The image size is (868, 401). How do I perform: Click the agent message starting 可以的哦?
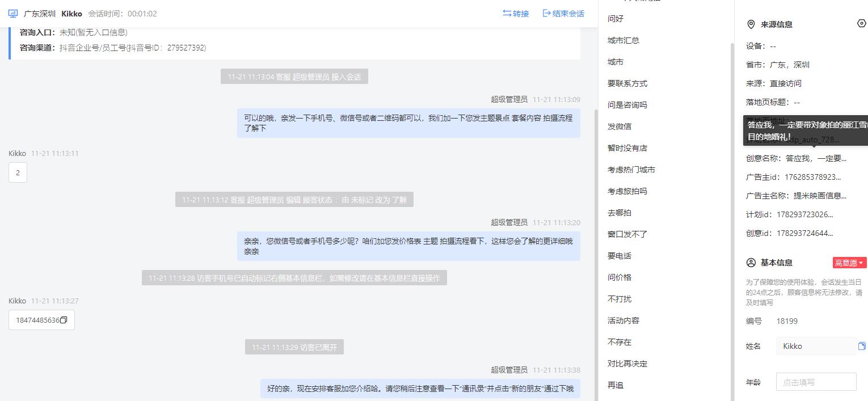[x=408, y=123]
